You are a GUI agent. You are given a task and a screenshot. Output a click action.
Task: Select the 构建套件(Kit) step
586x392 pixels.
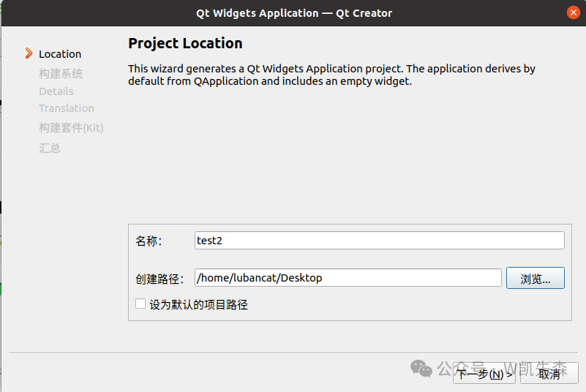pyautogui.click(x=71, y=128)
